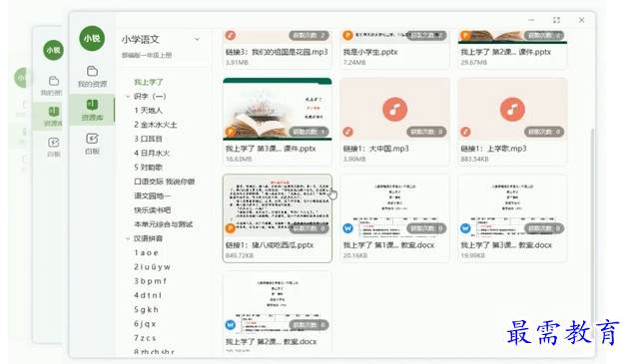Image resolution: width=628 pixels, height=364 pixels.
Task: Select lesson 4 日月水火
Action: pos(152,154)
